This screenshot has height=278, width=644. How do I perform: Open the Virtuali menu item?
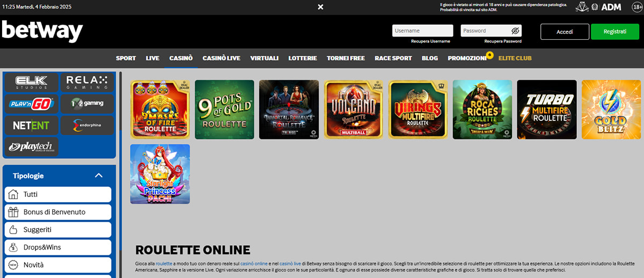click(264, 58)
